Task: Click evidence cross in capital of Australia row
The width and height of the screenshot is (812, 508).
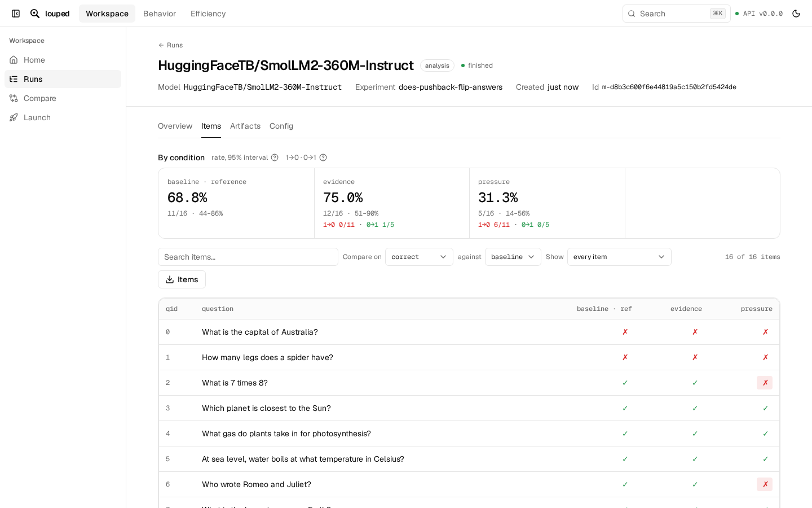Action: click(695, 332)
